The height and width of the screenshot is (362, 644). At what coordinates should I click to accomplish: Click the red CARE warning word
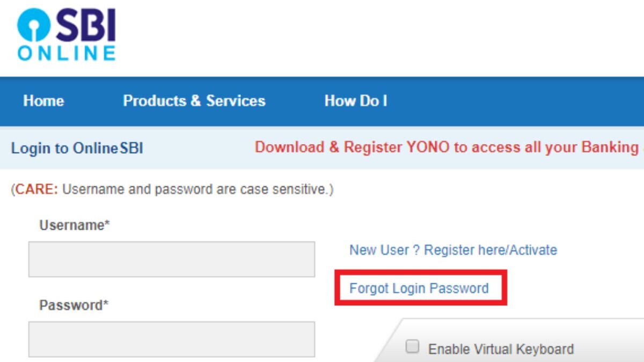click(x=36, y=189)
